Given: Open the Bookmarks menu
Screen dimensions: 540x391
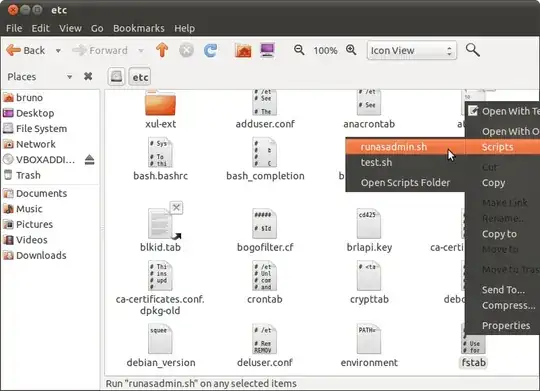Looking at the screenshot, I should click(x=139, y=28).
